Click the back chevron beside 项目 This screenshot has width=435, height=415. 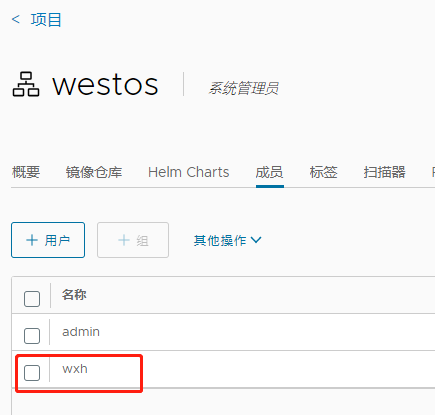click(x=16, y=19)
